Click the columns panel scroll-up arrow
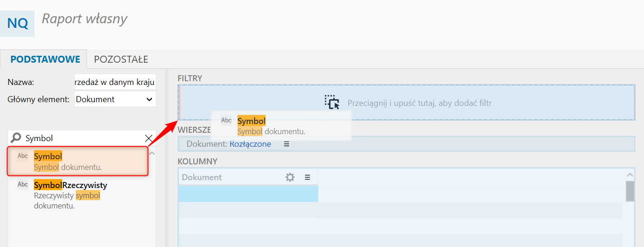Viewport: 644px width, 247px height. pos(630,175)
